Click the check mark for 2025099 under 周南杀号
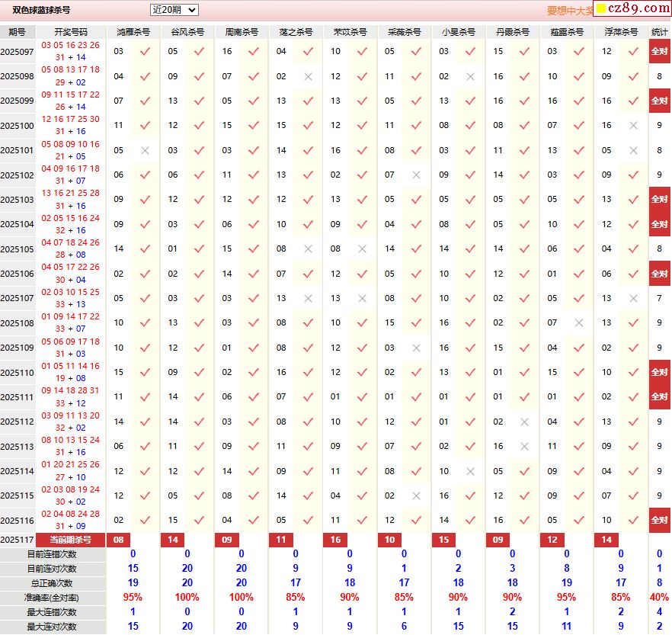The height and width of the screenshot is (635, 672). (x=254, y=101)
